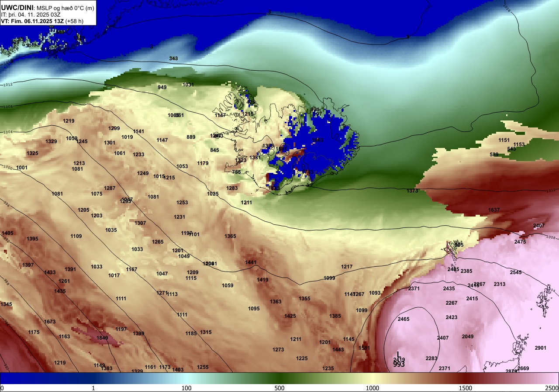Click the map value 2313
Screen dimensions: 559x392
tap(500, 284)
